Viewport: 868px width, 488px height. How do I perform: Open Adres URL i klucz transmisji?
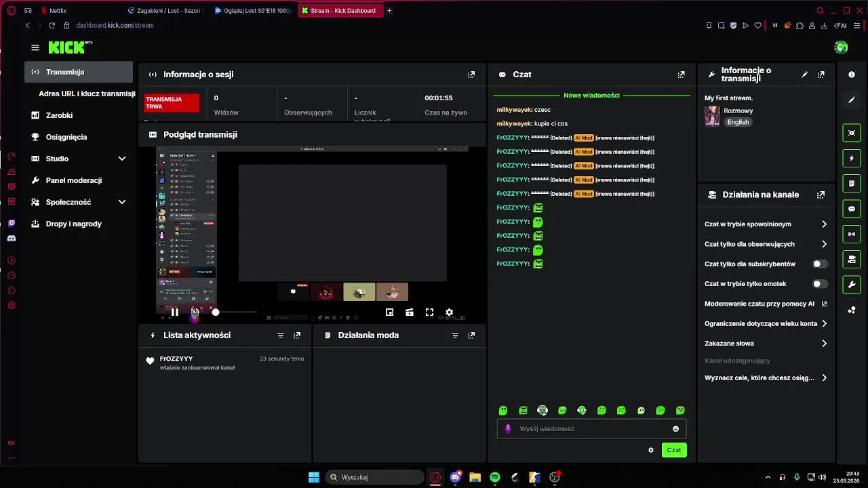[87, 94]
